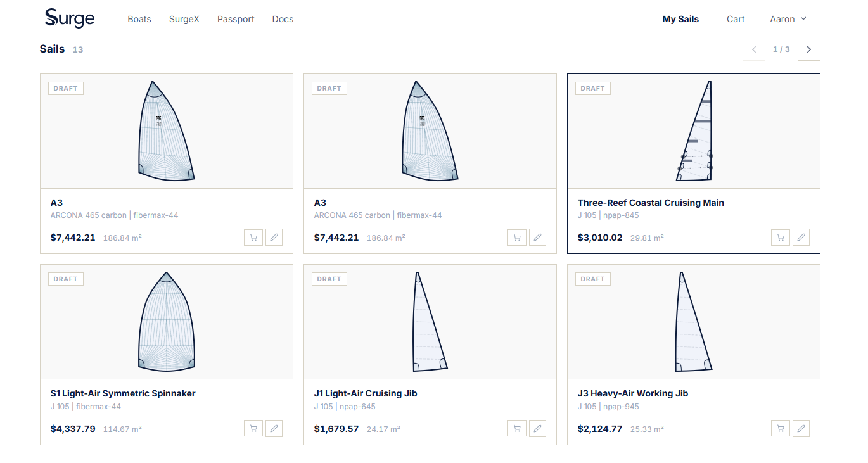This screenshot has height=463, width=868.
Task: Edit the J1 Light-Air Cruising Jib
Action: click(537, 428)
